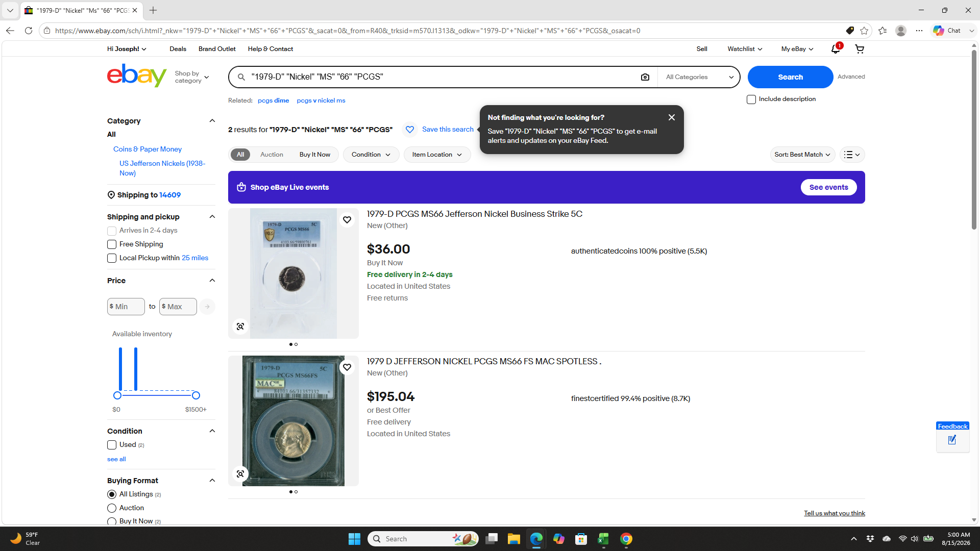The height and width of the screenshot is (551, 980).
Task: Change the Sort: Best Match option
Action: click(802, 155)
